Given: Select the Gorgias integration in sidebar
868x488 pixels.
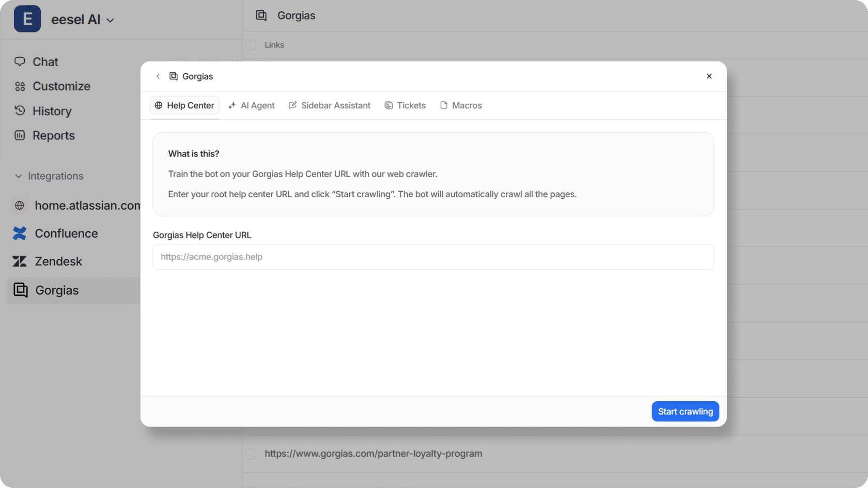Looking at the screenshot, I should coord(74,290).
